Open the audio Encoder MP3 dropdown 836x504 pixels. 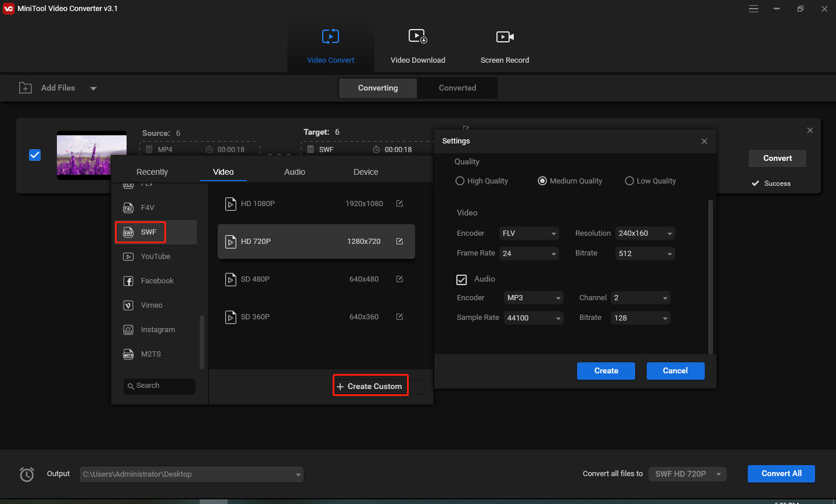pyautogui.click(x=534, y=298)
